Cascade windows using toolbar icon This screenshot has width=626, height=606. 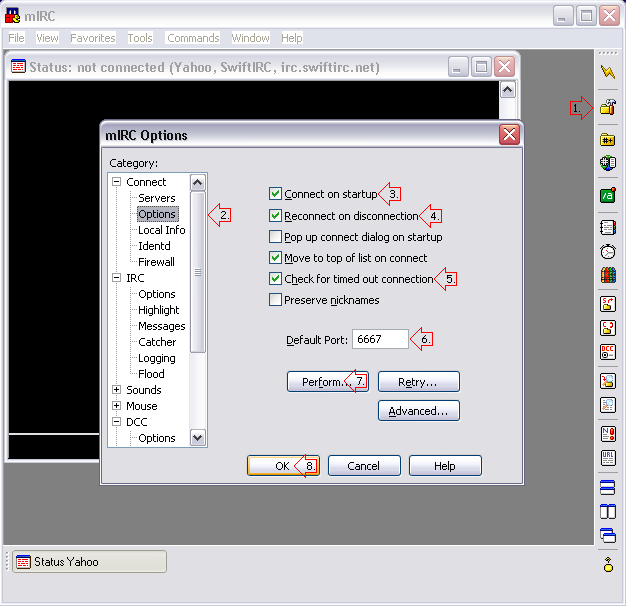[x=608, y=535]
